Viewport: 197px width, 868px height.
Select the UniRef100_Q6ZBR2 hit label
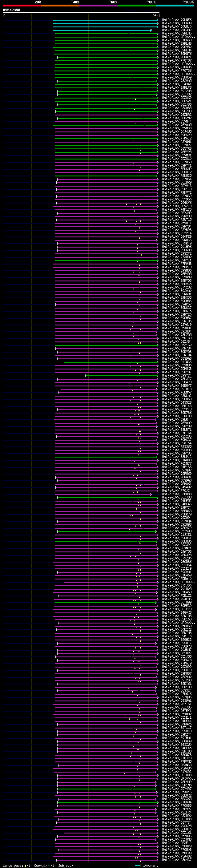[177, 115]
